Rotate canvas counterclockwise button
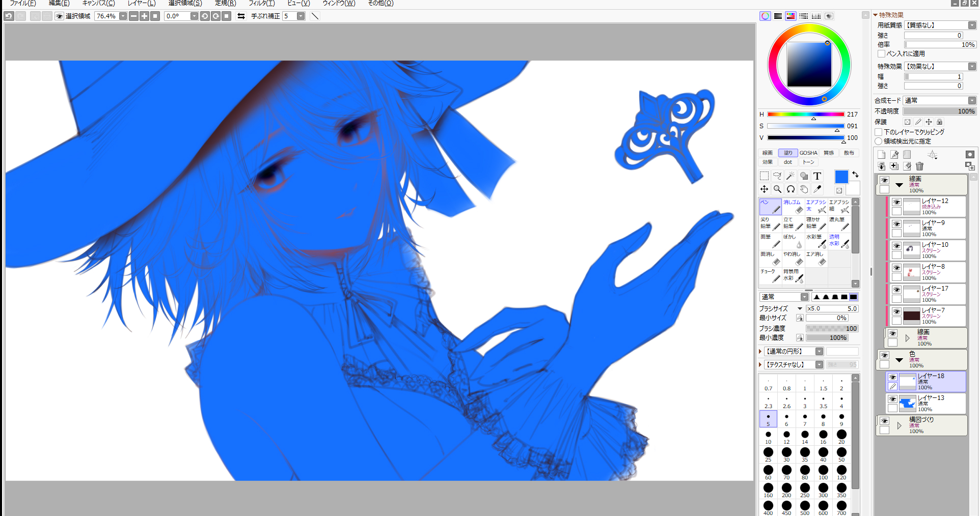This screenshot has height=516, width=980. (x=205, y=16)
